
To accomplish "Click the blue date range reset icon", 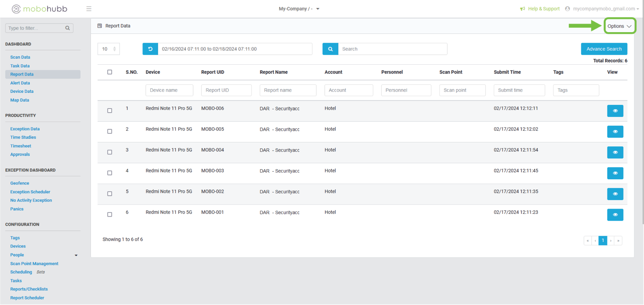I will point(150,49).
